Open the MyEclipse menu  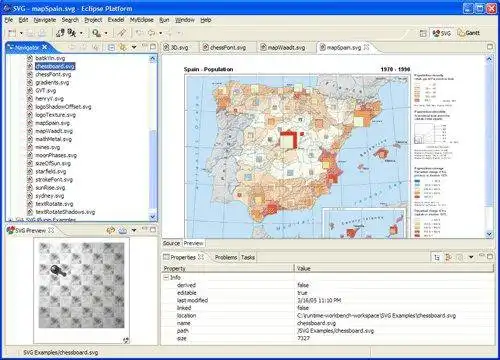coord(142,20)
